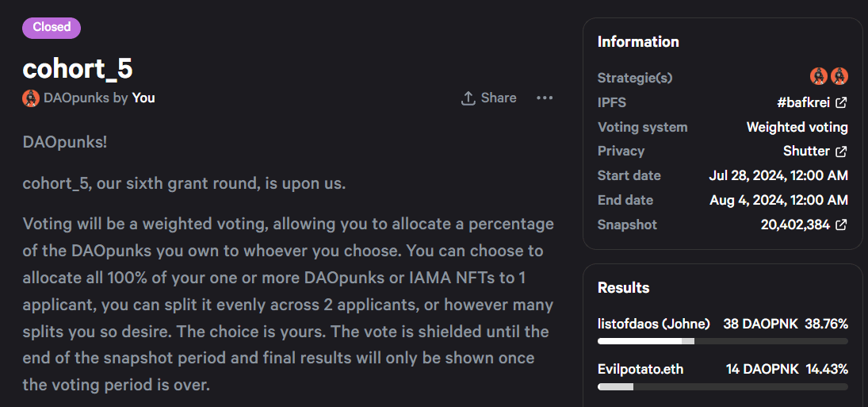
Task: Click the Share button label
Action: point(499,98)
